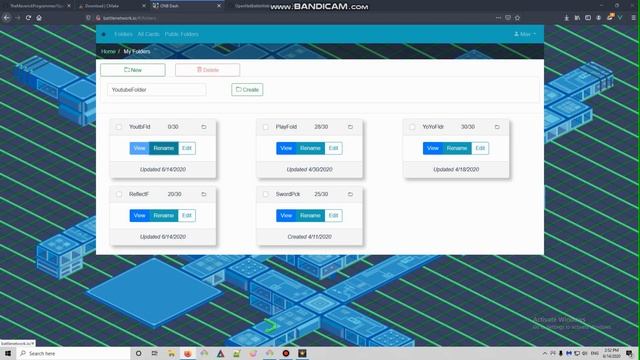Open the notification center icon
This screenshot has width=640, height=360.
tap(629, 353)
